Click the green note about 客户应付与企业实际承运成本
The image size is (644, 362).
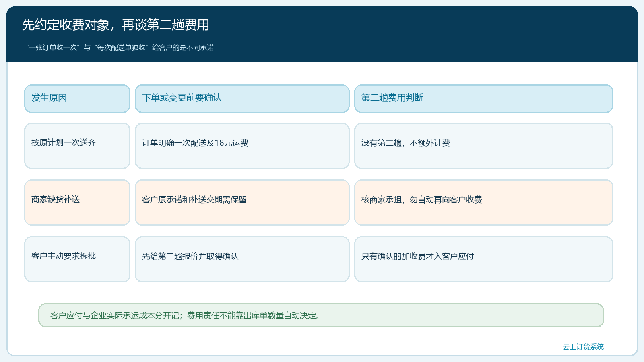pyautogui.click(x=321, y=315)
